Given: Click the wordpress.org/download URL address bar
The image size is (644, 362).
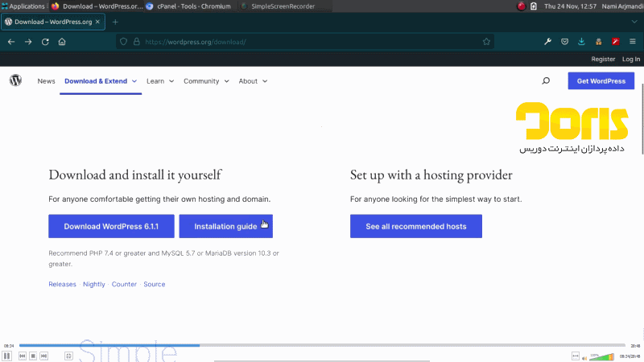Looking at the screenshot, I should click(305, 42).
